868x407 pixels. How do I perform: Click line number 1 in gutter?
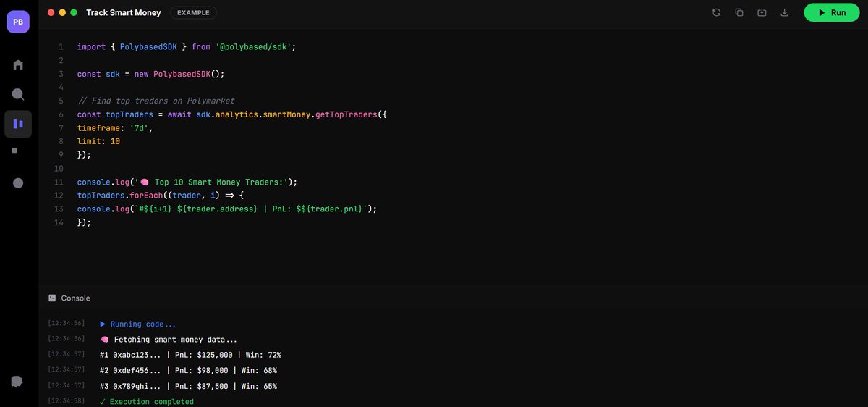click(x=61, y=46)
